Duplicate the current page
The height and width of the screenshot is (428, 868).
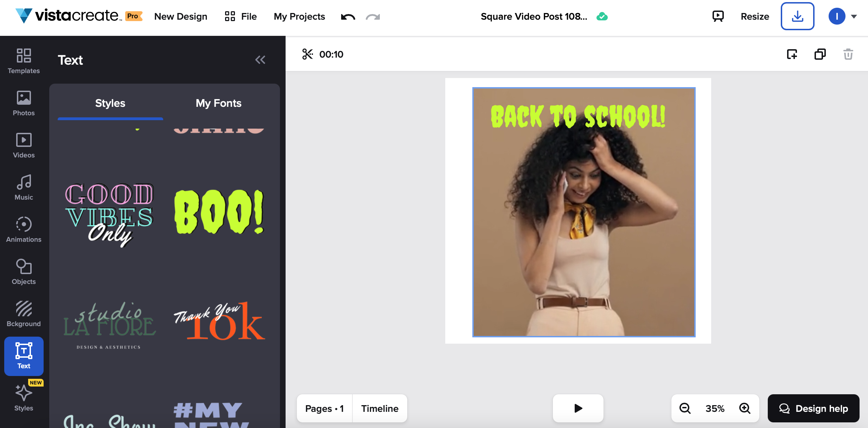point(820,54)
